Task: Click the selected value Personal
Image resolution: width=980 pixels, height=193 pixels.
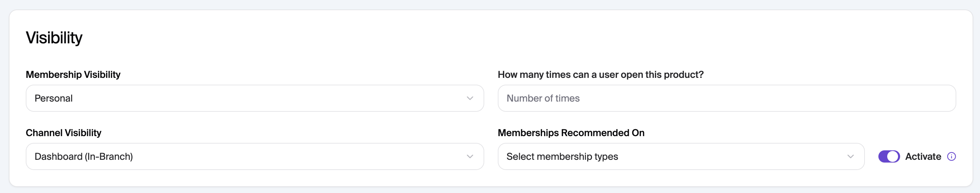Action: [54, 98]
